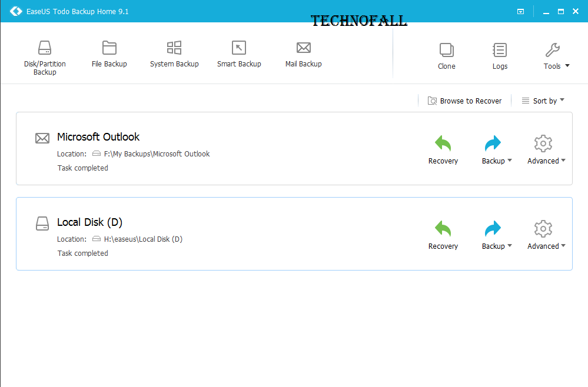Run Backup for Local Disk (D)
This screenshot has width=588, height=387.
click(x=493, y=235)
